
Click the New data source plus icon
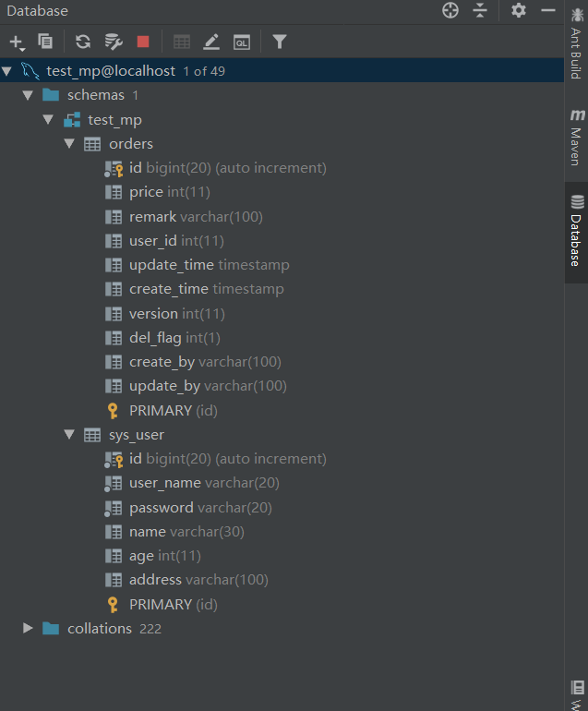point(16,42)
